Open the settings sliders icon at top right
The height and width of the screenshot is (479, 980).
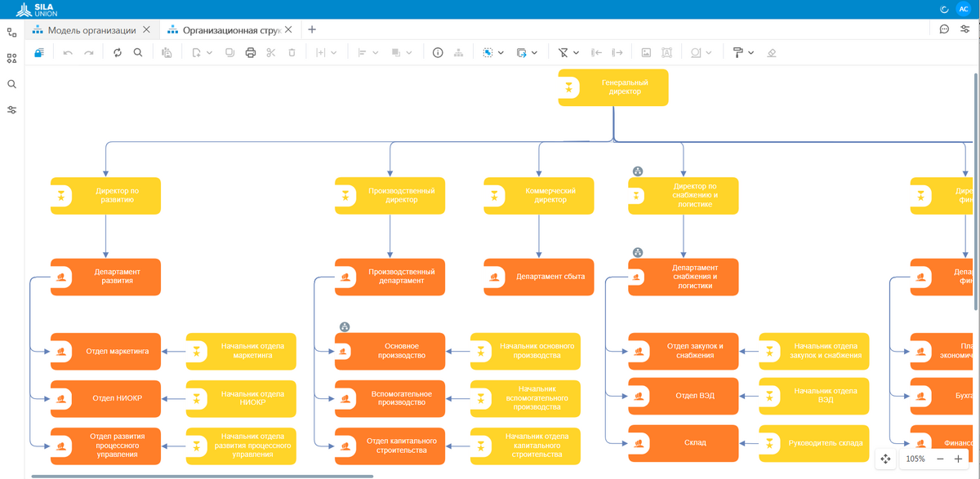[x=965, y=29]
